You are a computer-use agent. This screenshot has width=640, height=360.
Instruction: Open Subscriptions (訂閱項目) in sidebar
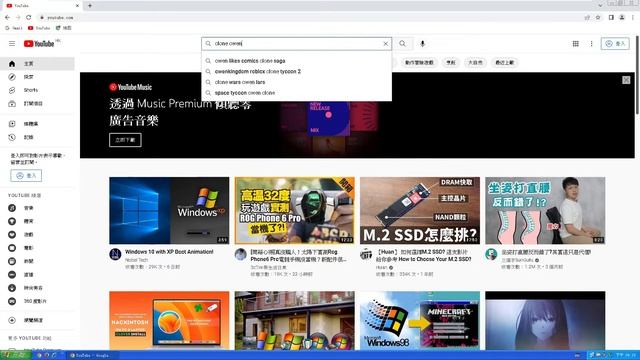click(37, 104)
